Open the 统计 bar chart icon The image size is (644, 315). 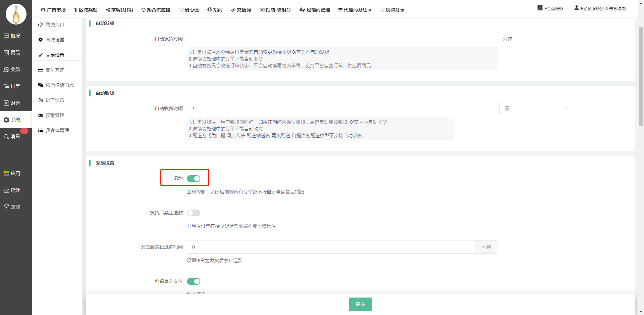pyautogui.click(x=6, y=190)
